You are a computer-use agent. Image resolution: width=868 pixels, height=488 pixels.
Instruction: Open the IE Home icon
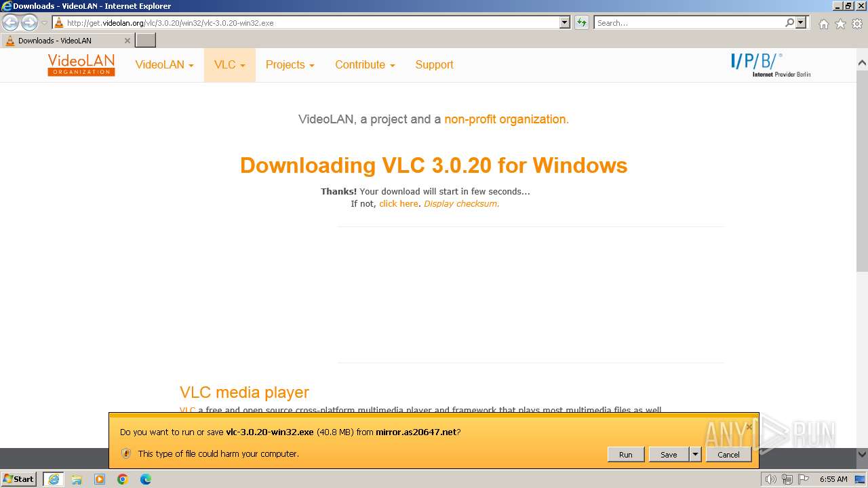(823, 24)
